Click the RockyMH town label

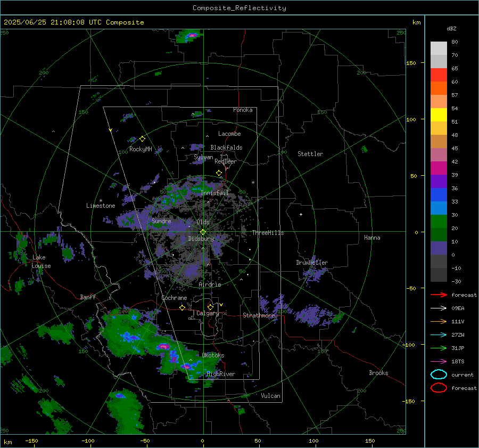141,149
